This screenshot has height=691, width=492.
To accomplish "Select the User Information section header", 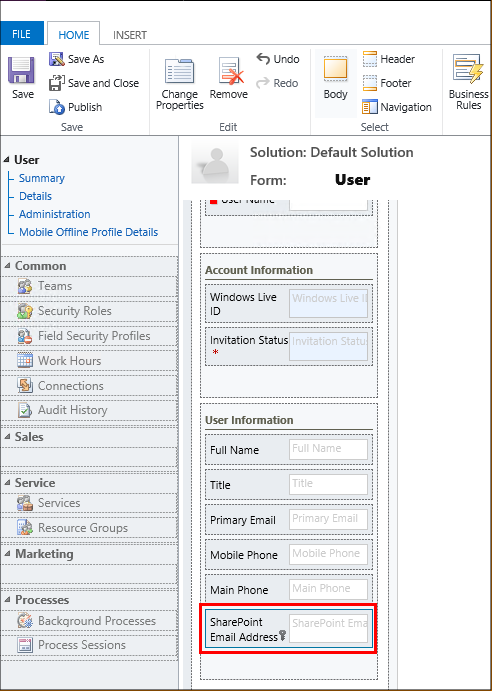I will click(x=249, y=420).
